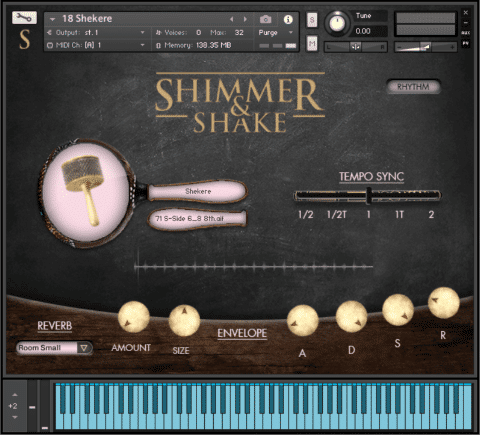
Task: Click the shekere instrument mirror image
Action: [86, 193]
